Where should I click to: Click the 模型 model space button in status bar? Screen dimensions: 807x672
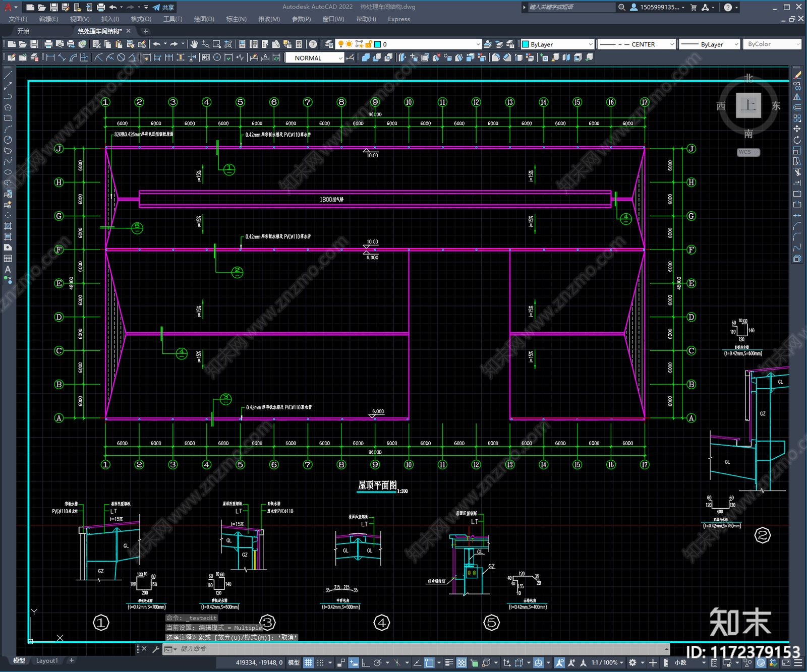point(294,662)
